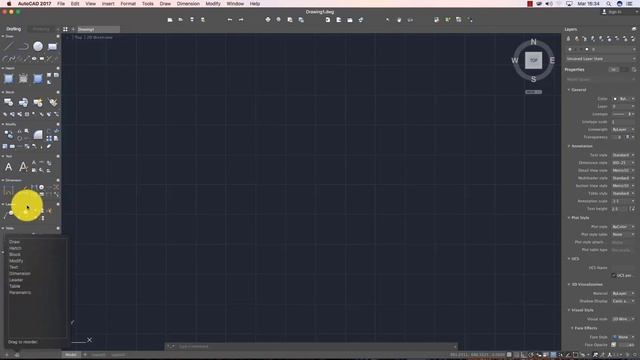This screenshot has height=360, width=640.
Task: Click the tile layout icon beside Drawing1 tab
Action: [x=65, y=29]
